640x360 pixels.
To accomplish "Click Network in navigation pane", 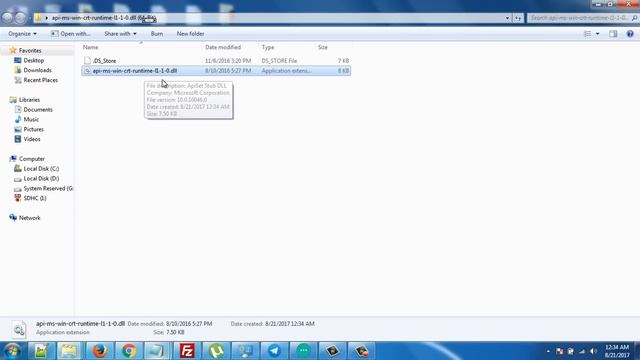I will (x=30, y=218).
